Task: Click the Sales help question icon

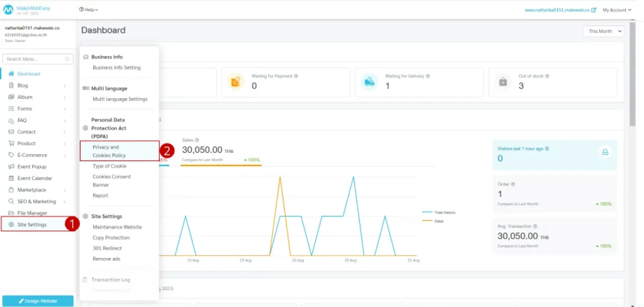Action: pos(197,140)
